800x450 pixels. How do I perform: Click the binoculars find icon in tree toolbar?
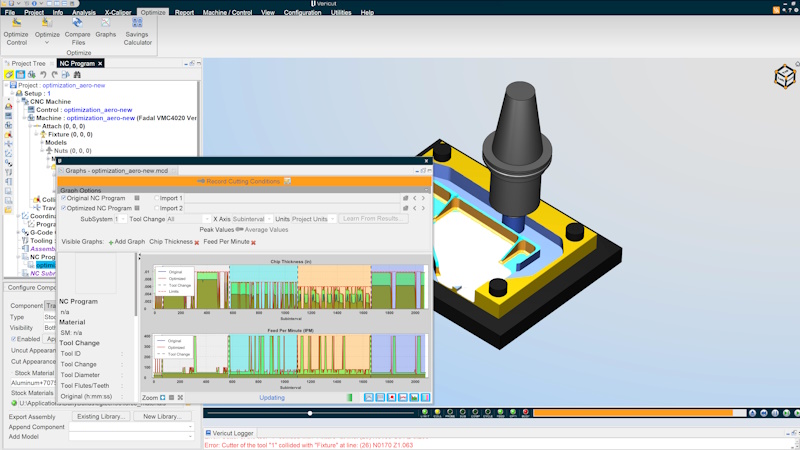[77, 74]
